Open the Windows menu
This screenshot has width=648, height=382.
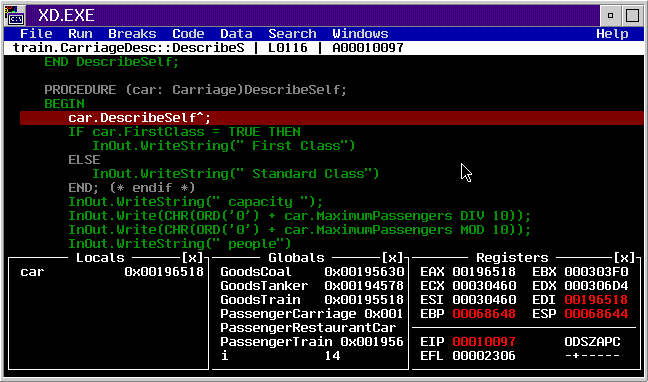click(x=360, y=34)
